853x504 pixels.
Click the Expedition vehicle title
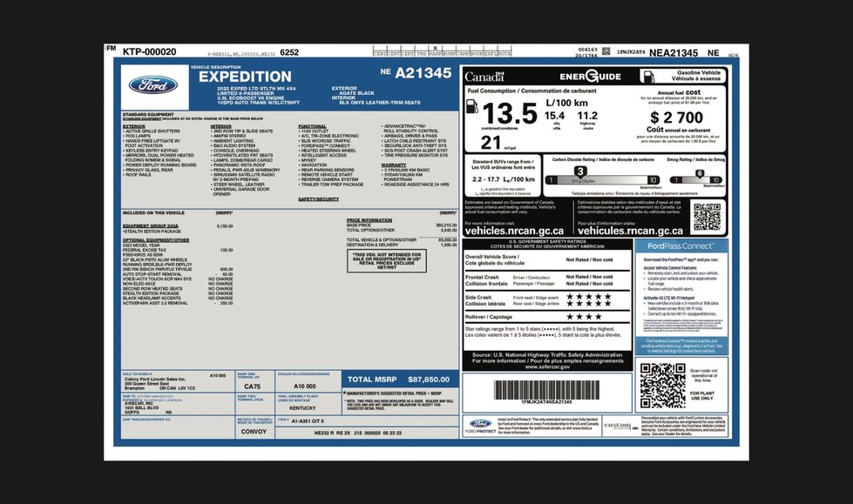[245, 77]
